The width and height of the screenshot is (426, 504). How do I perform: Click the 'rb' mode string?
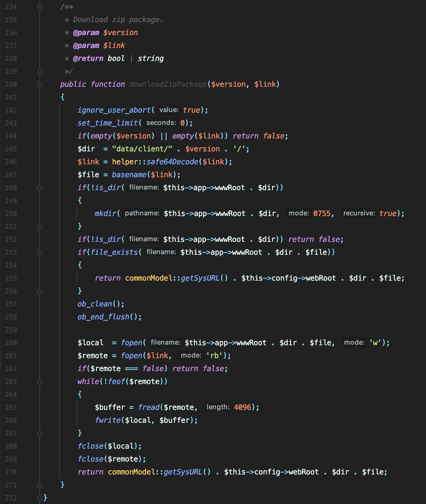click(214, 356)
